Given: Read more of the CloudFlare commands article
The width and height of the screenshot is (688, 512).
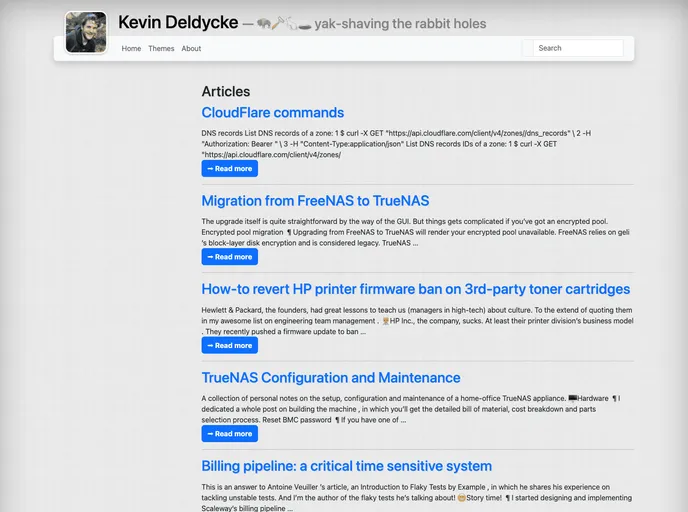Looking at the screenshot, I should click(x=229, y=168).
